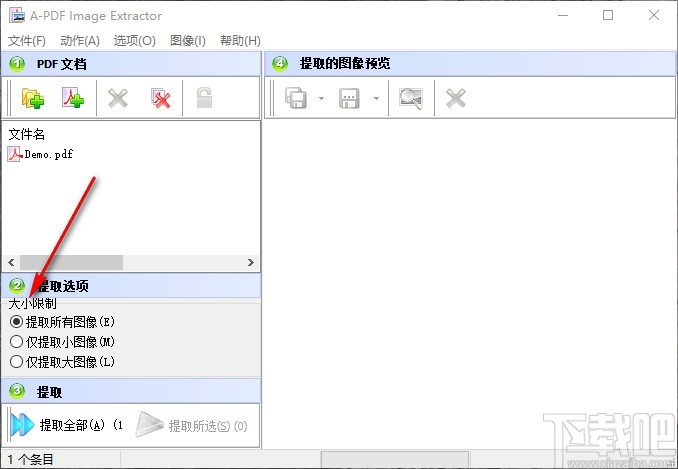Image resolution: width=678 pixels, height=469 pixels.
Task: Minimize the A-PDF Image Extractor window
Action: coord(563,15)
